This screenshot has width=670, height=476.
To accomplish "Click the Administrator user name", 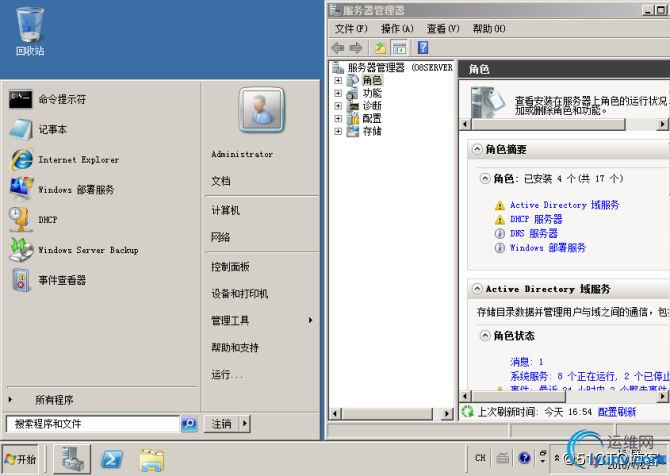I will point(242,154).
